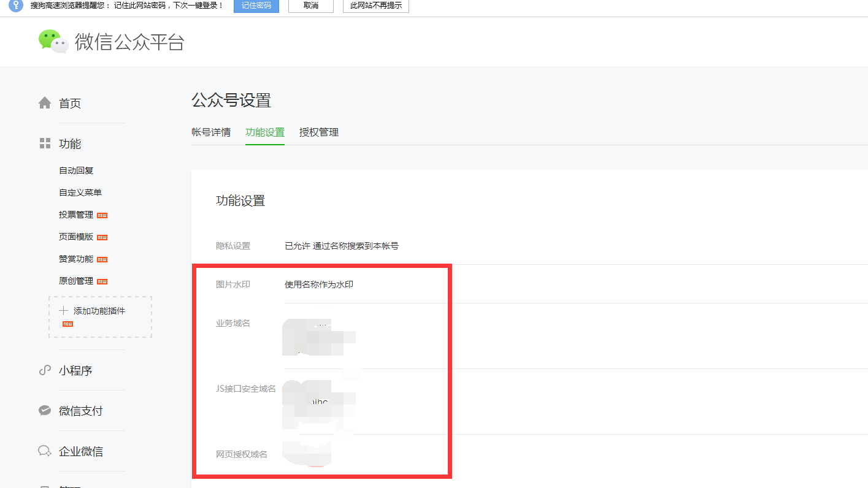Open 投票管理 in sidebar
868x488 pixels.
(76, 215)
